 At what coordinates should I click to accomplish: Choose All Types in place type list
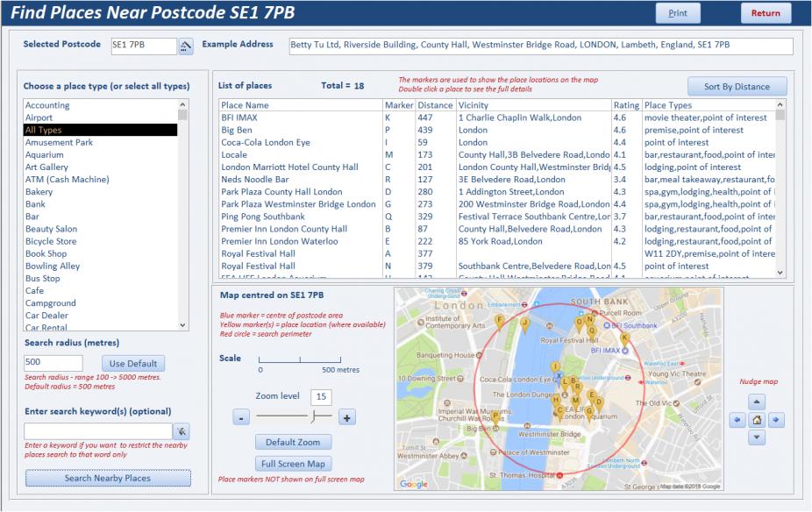pyautogui.click(x=44, y=131)
